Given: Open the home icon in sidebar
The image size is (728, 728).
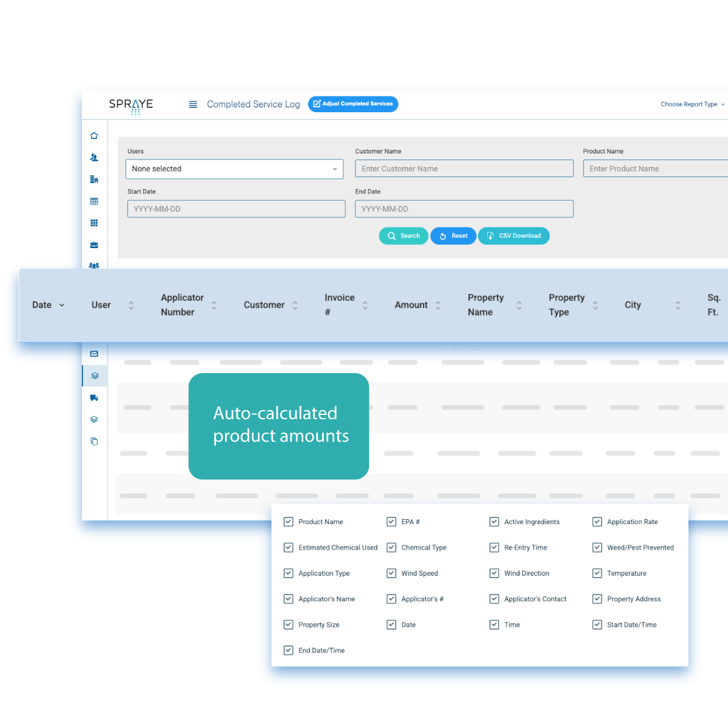Looking at the screenshot, I should point(94,136).
